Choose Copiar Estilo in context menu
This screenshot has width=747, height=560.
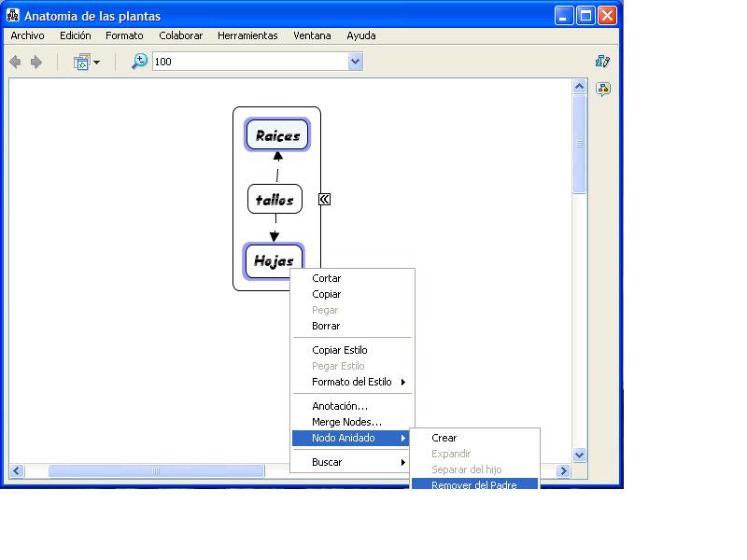[x=353, y=350]
